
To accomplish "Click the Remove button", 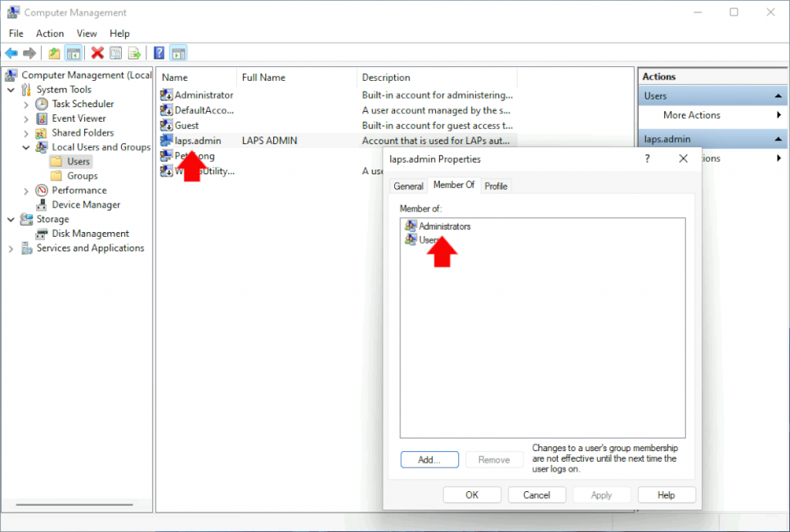I will (x=495, y=460).
